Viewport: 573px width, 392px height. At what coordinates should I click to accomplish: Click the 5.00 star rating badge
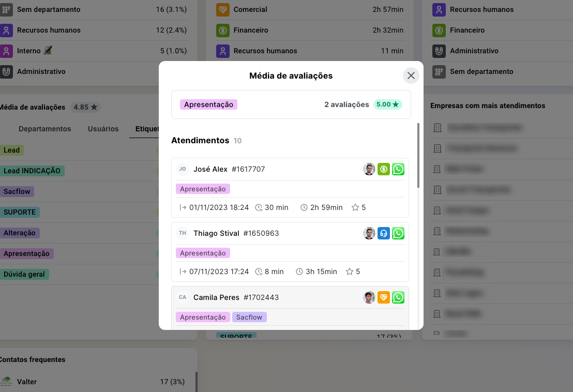387,104
